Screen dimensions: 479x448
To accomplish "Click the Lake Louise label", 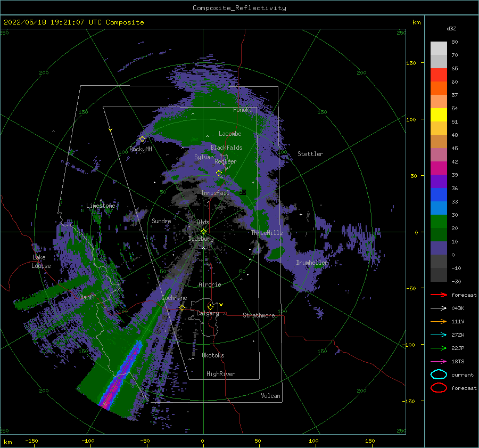I will coord(41,262).
